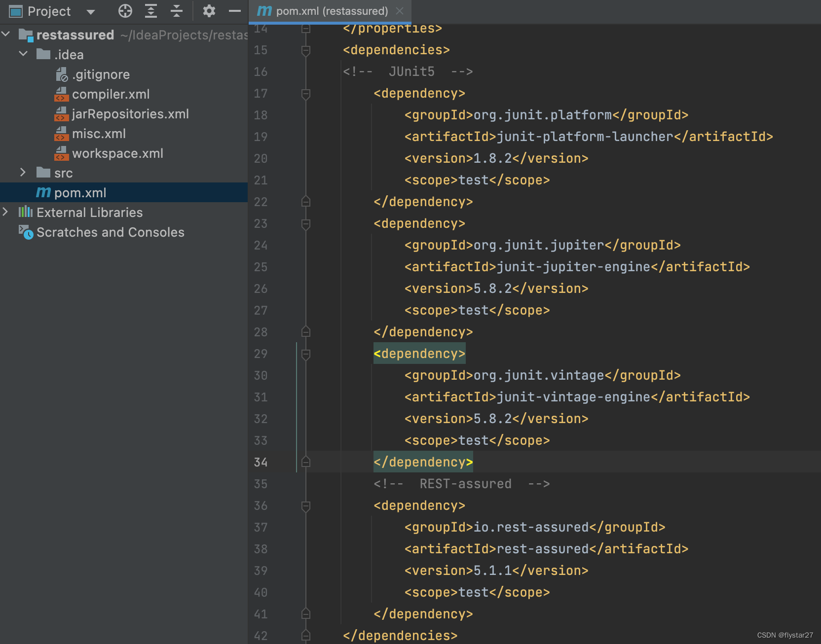Select External Libraries item label
This screenshot has height=644, width=821.
[90, 213]
